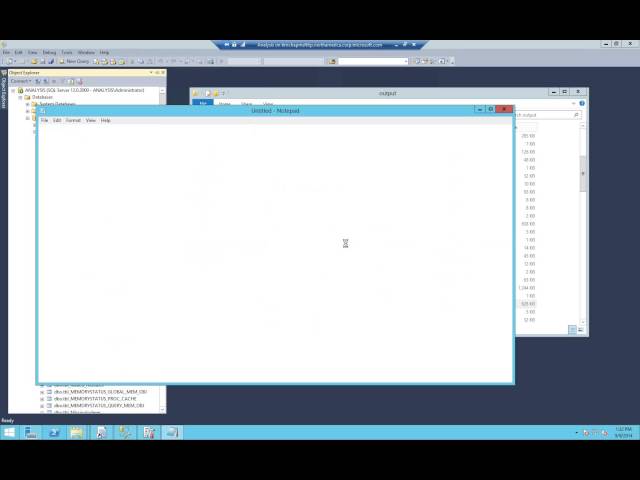This screenshot has height=480, width=640.
Task: Click the 528 KB size value in output window
Action: pyautogui.click(x=528, y=304)
